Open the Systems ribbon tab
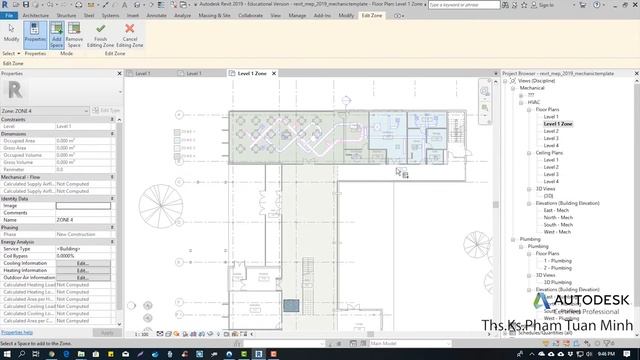Viewport: 640px width, 360px height. [x=110, y=16]
